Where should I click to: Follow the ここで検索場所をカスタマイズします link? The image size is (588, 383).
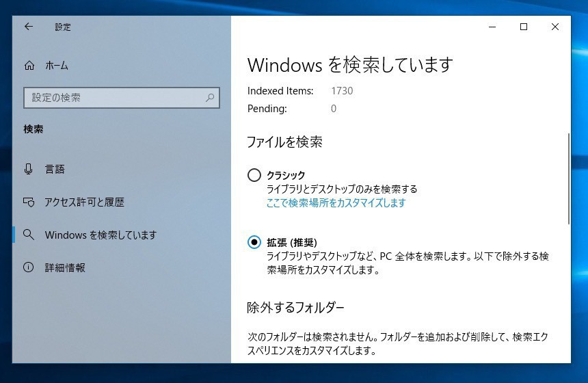336,203
